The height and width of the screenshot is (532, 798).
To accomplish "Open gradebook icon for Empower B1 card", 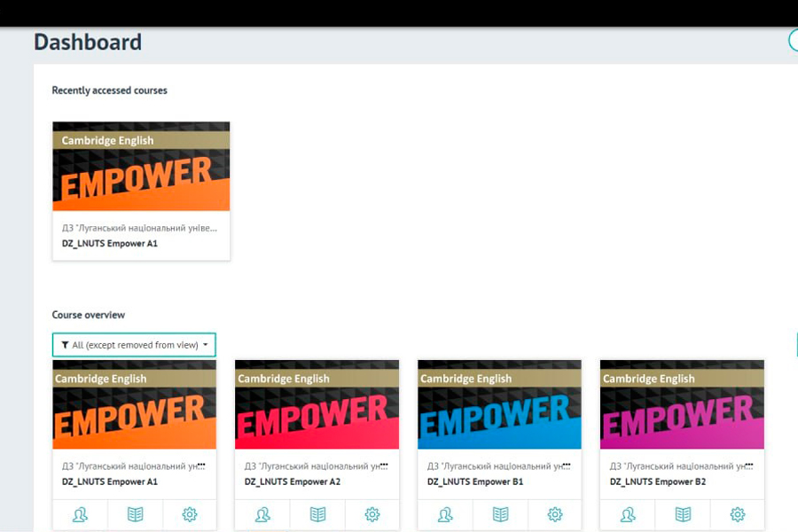I will pos(500,514).
